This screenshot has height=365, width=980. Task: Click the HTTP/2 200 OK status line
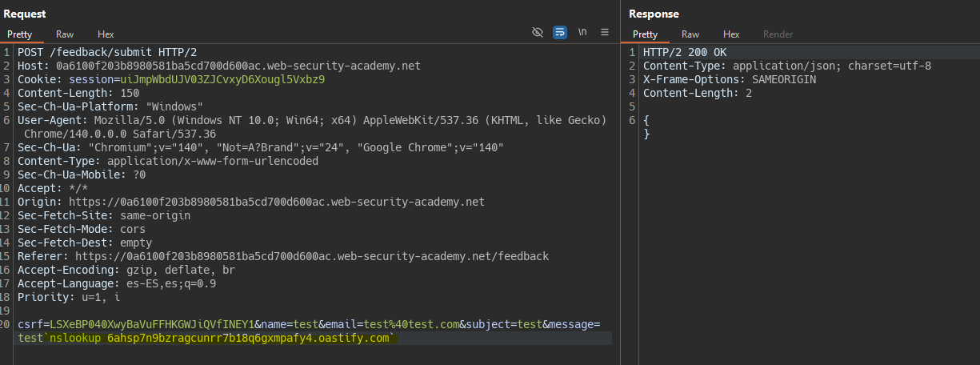(685, 52)
